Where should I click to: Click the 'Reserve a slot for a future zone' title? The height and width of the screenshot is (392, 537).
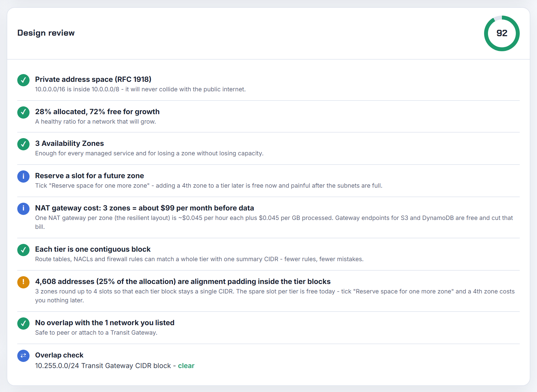click(89, 176)
